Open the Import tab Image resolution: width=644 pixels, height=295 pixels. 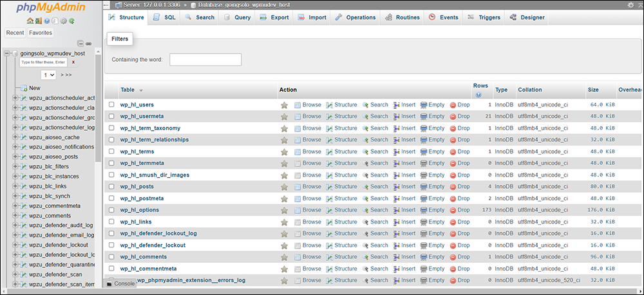[x=311, y=17]
